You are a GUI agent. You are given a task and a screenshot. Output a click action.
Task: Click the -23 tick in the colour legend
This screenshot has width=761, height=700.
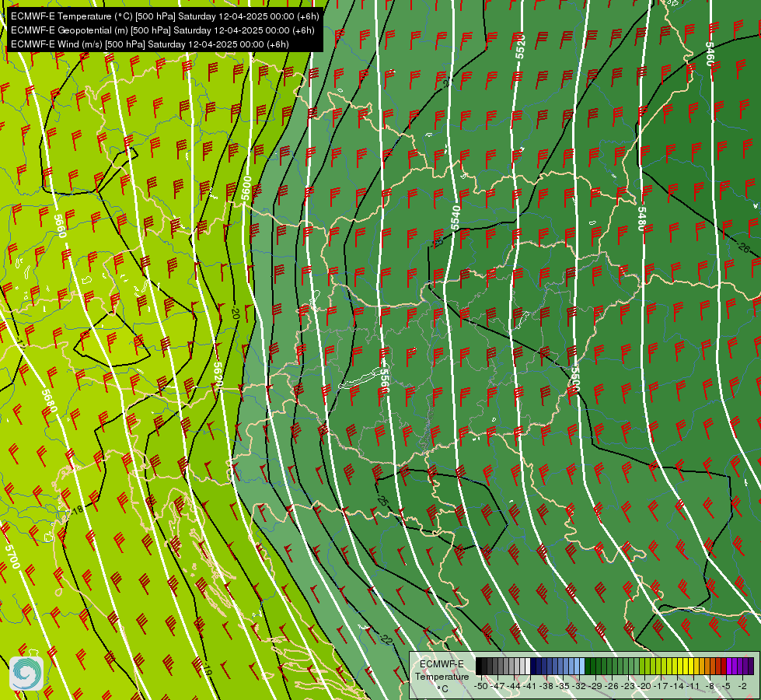point(629,686)
